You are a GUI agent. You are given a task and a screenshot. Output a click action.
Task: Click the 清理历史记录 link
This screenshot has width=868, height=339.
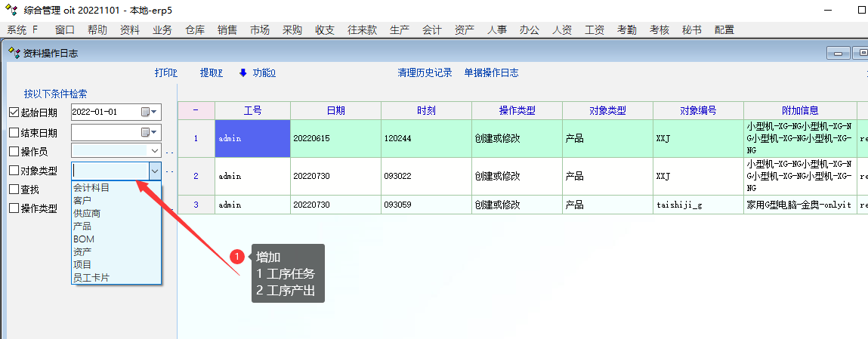(x=425, y=73)
